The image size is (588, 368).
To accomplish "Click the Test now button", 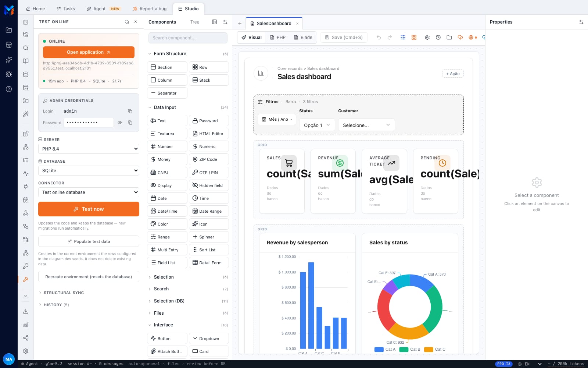I will coord(89,209).
